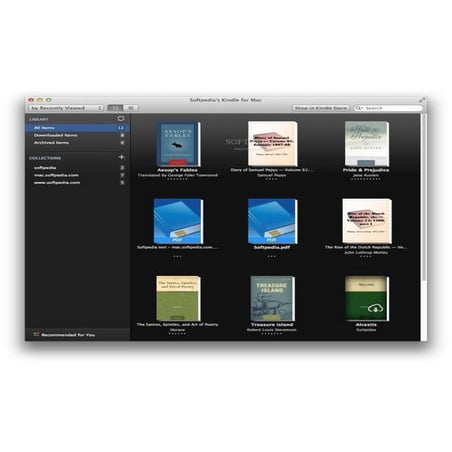Open Aesop's Fables book cover
This screenshot has height=452, width=452.
pos(178,144)
